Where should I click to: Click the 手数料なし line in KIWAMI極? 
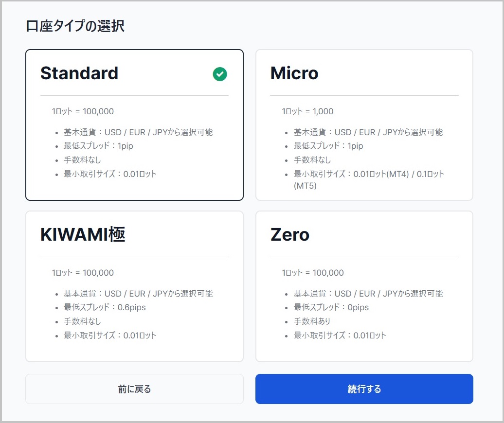(82, 321)
